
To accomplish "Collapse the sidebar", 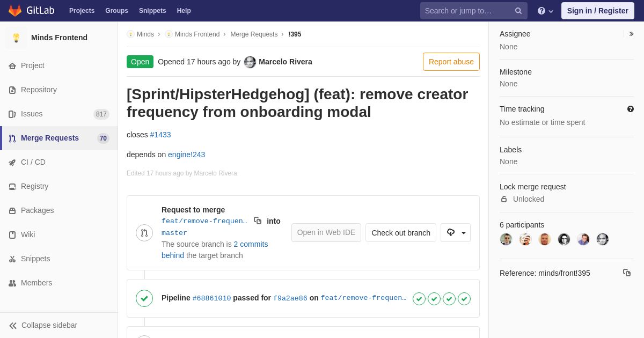I will (x=59, y=325).
